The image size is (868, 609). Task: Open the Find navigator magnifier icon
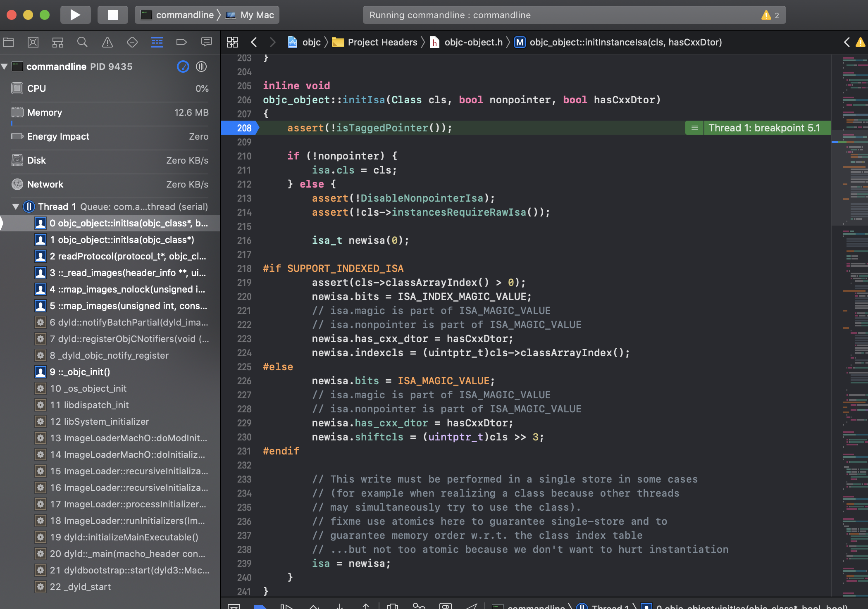(82, 42)
